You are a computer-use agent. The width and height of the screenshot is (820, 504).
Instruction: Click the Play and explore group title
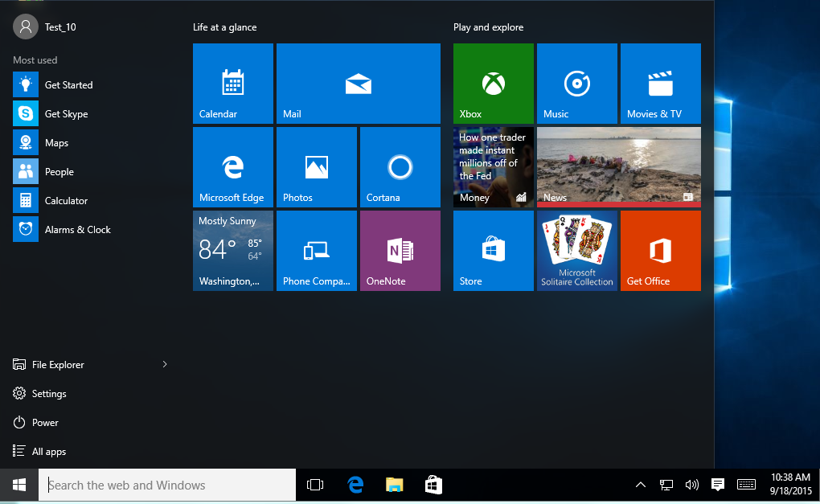tap(489, 27)
